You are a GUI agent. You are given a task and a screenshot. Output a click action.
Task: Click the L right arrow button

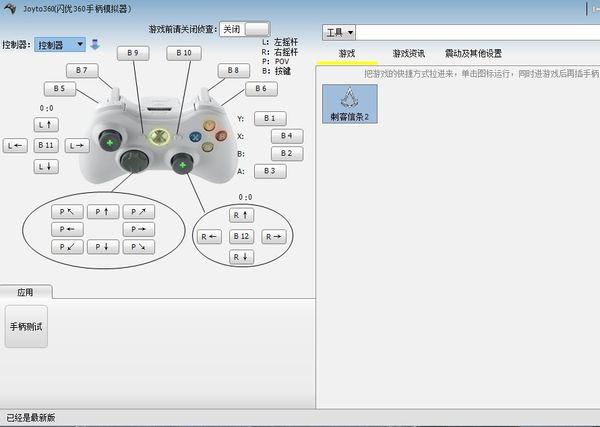(77, 146)
